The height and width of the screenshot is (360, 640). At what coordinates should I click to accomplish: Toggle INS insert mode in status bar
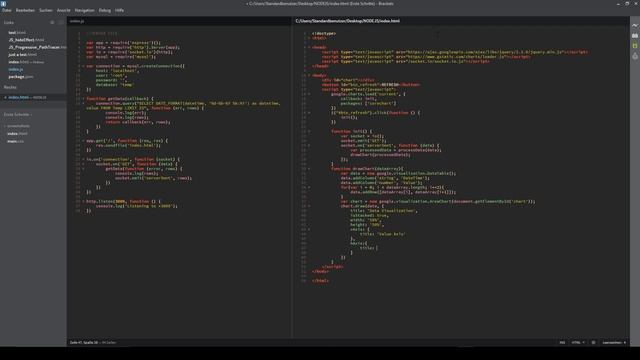(x=562, y=342)
